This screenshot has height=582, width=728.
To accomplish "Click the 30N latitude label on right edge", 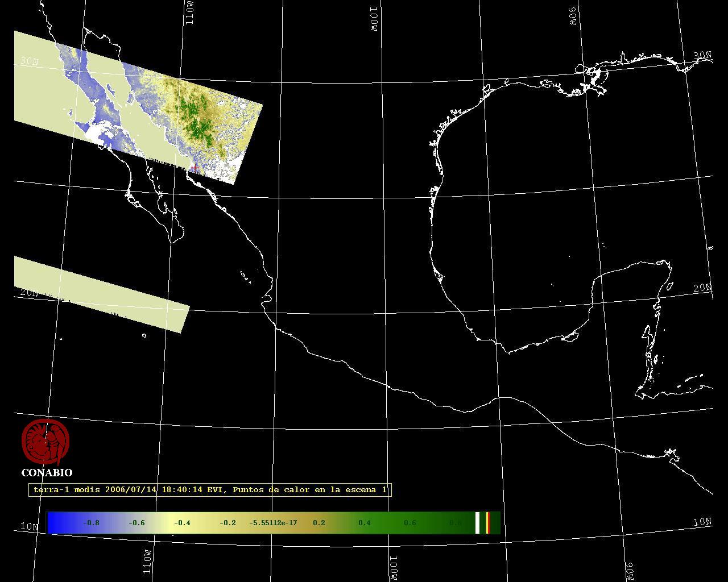I will (x=702, y=55).
